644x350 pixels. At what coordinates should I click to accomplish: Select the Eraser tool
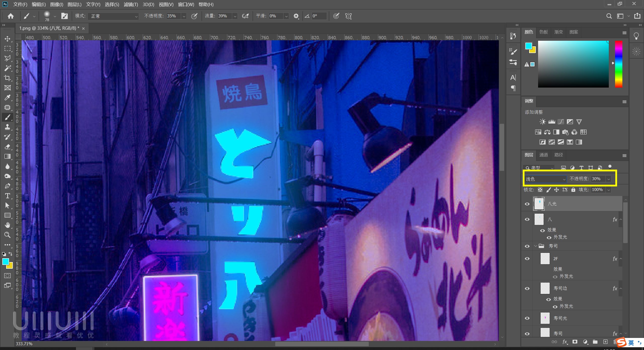coord(8,147)
